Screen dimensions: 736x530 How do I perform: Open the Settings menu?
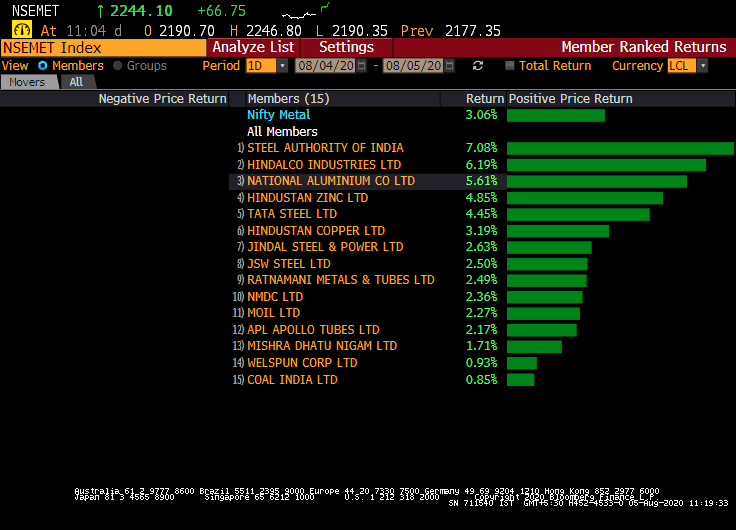pos(346,47)
